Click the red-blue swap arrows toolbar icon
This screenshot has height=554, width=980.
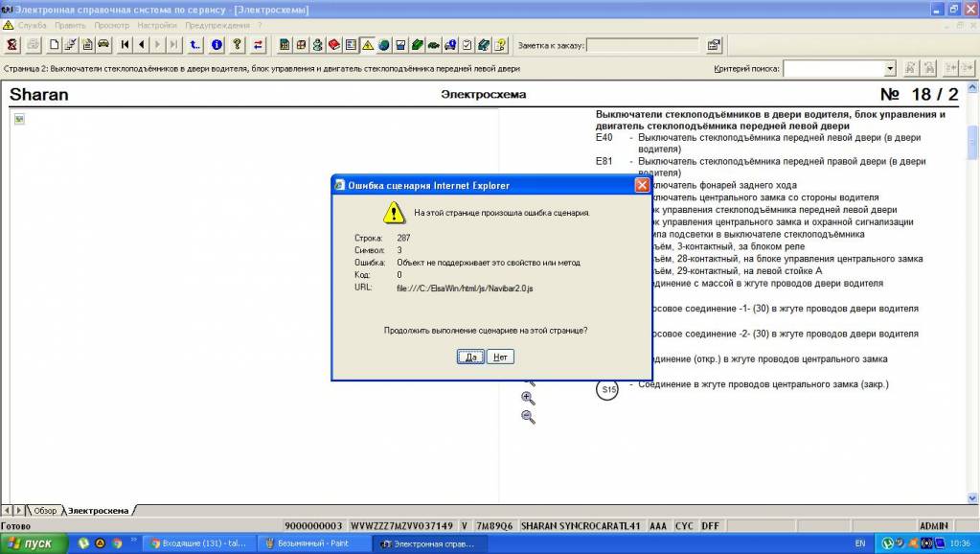[x=259, y=44]
